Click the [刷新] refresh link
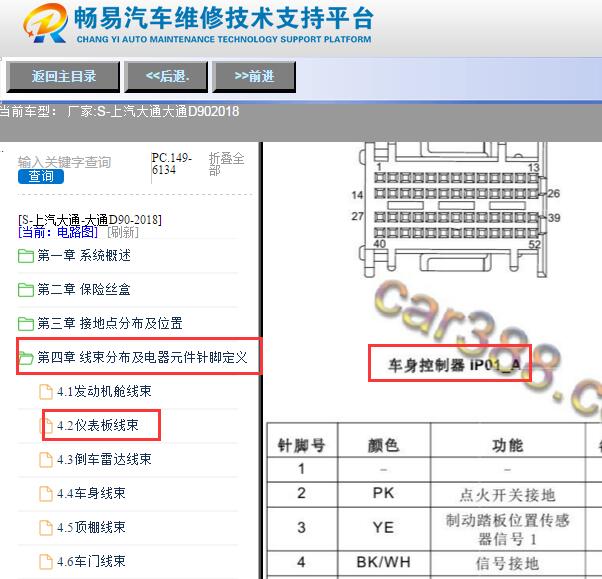 tap(123, 232)
